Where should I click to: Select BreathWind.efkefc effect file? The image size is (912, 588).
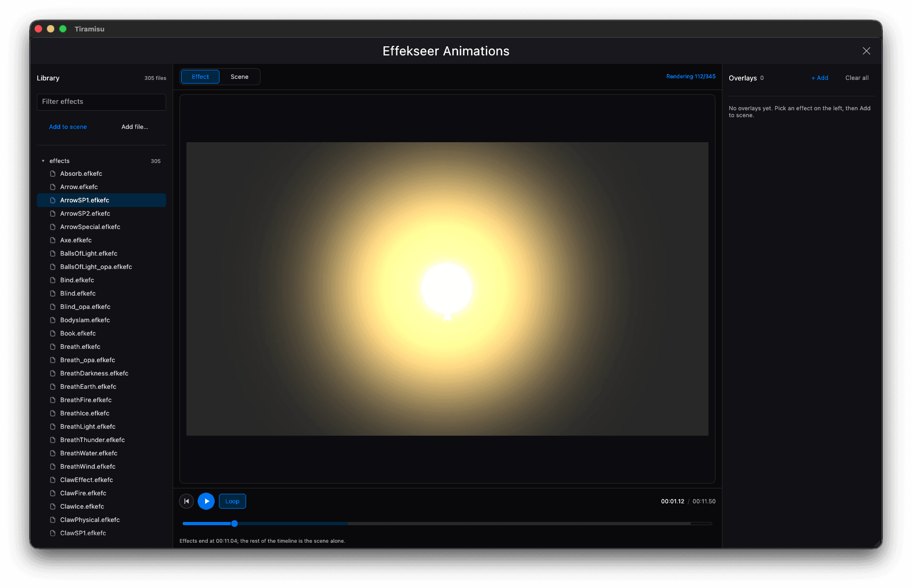coord(101,467)
